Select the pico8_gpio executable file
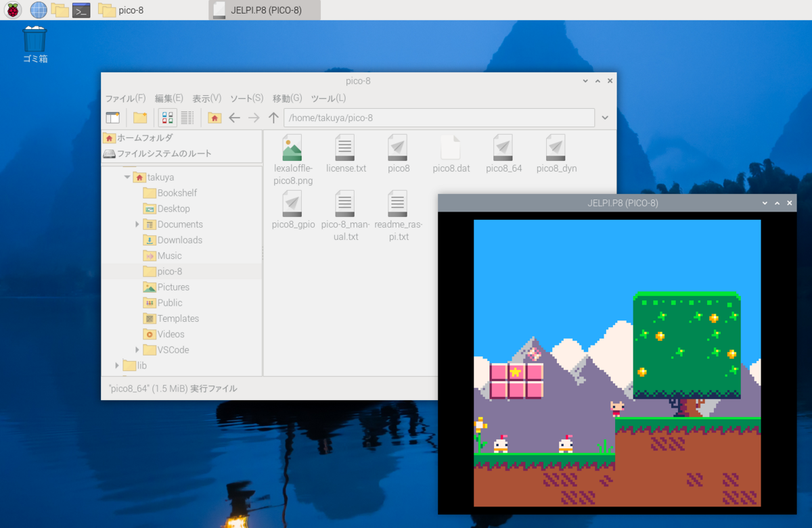 (x=293, y=211)
